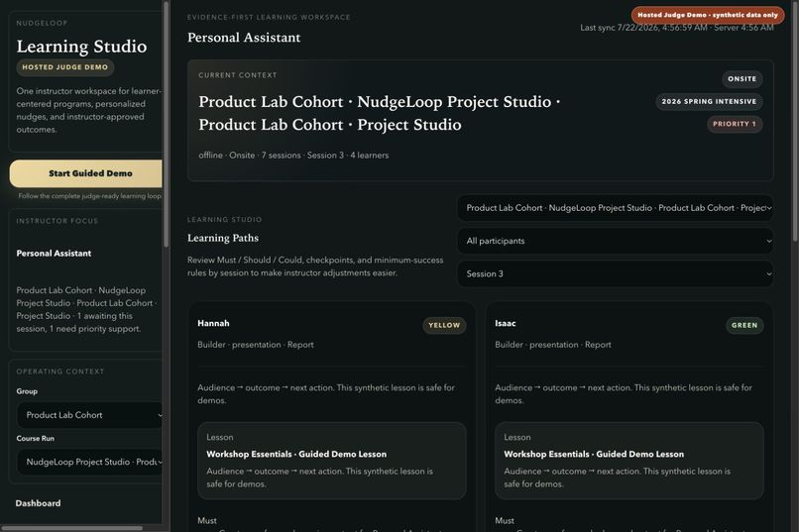799x532 pixels.
Task: Open the All participants dropdown
Action: (616, 241)
